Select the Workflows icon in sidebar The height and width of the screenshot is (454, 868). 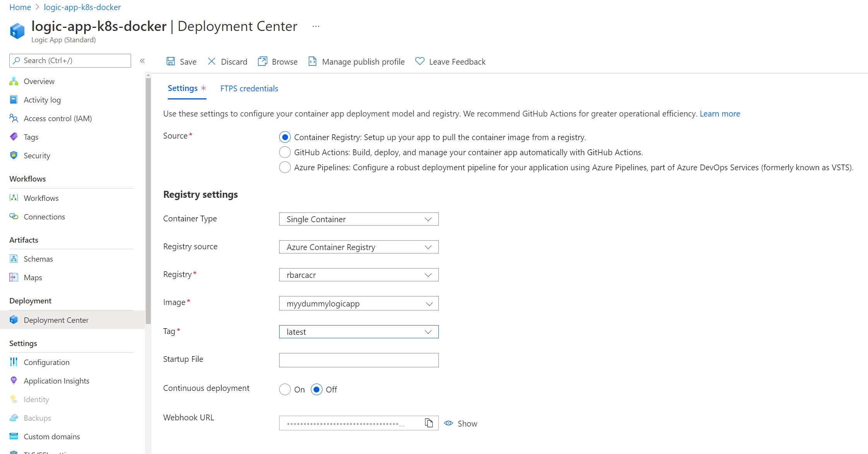[14, 198]
